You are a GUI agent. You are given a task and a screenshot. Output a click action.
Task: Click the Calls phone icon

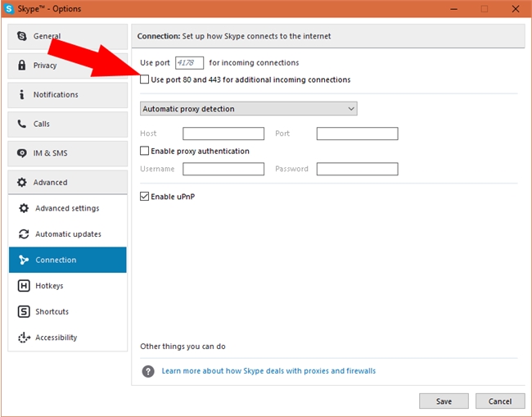[22, 124]
